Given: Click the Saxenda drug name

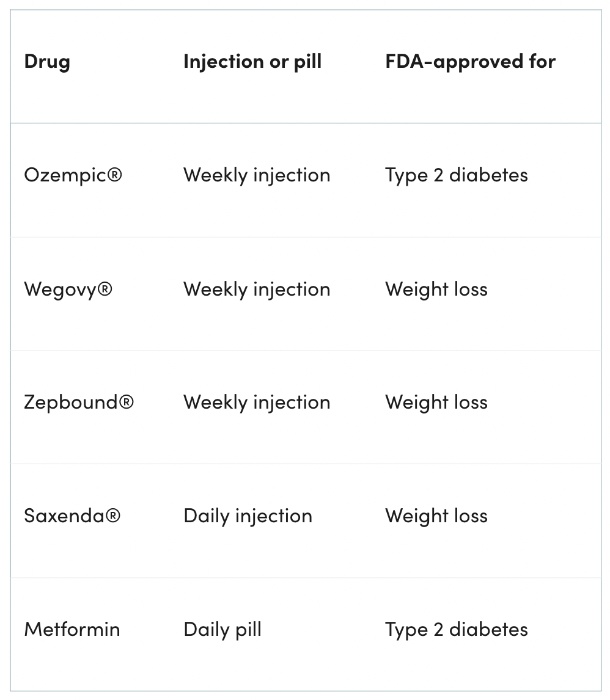Looking at the screenshot, I should (65, 516).
